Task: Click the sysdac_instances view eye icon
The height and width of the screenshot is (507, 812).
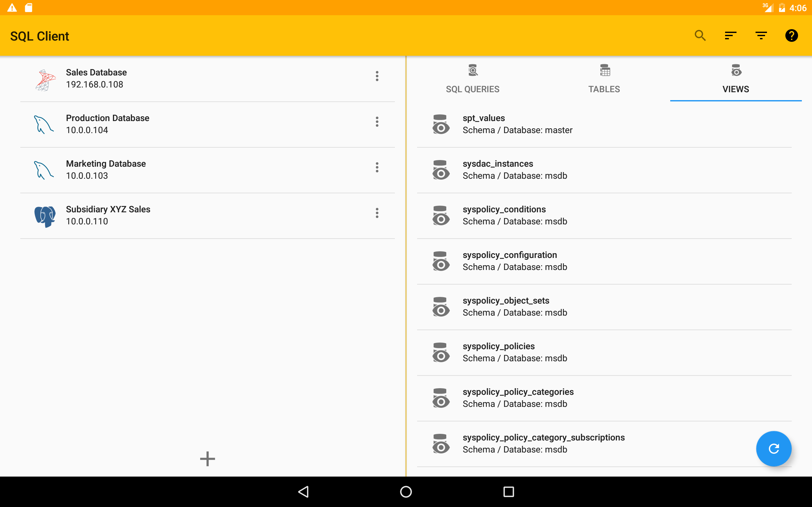Action: 441,170
